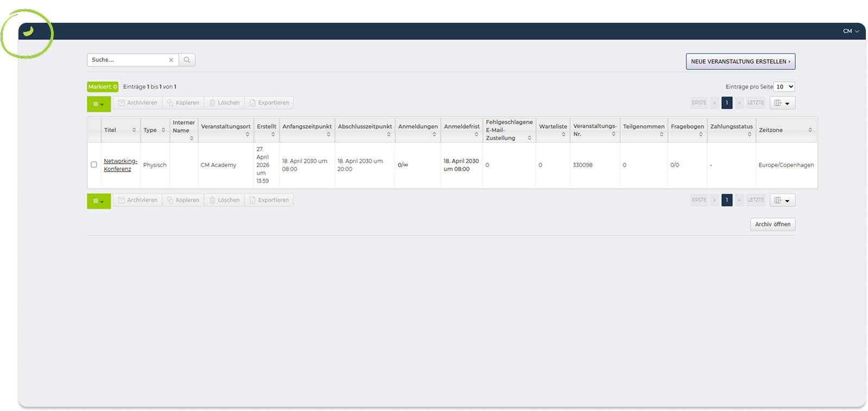Tick the Networking-Konferenz row checkbox

(x=94, y=165)
